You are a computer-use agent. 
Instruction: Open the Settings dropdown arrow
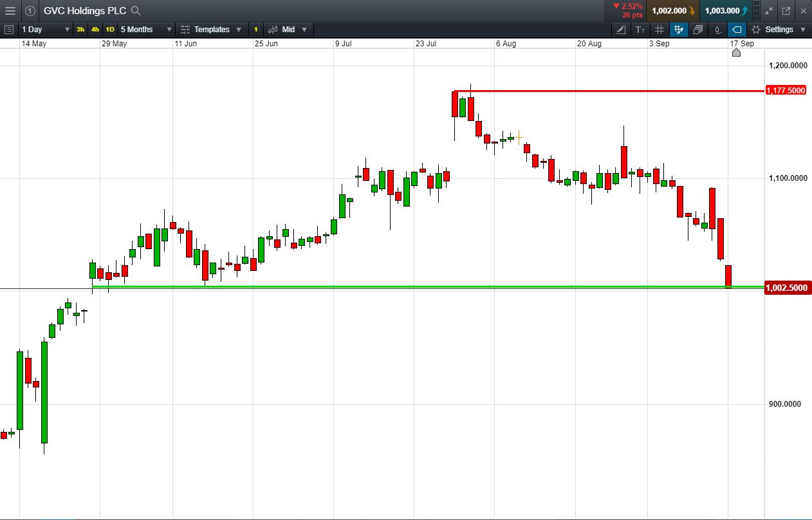(x=802, y=30)
